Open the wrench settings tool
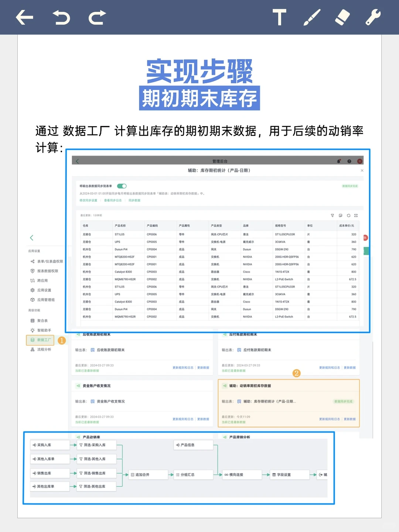Screen dimensions: 399x532 pos(373,17)
